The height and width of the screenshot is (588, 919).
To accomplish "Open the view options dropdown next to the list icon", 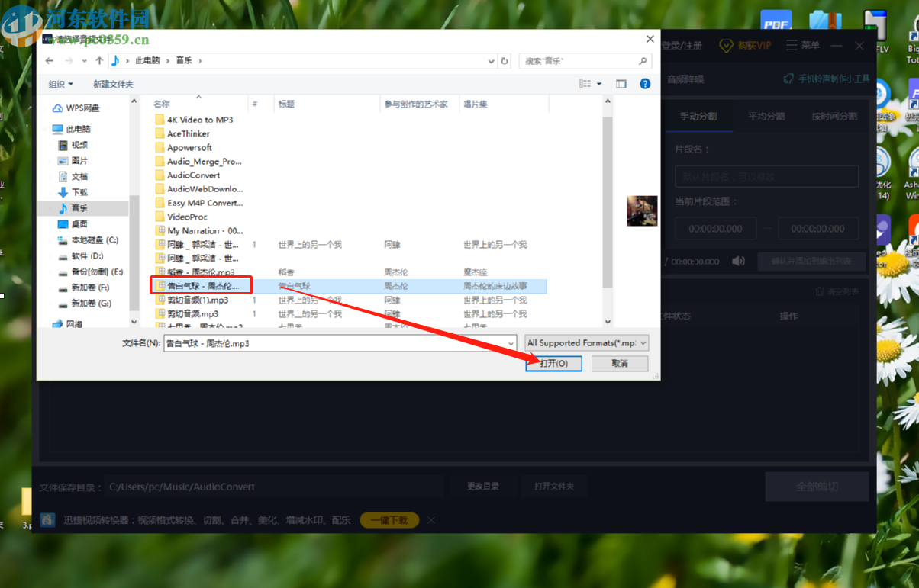I will (x=600, y=84).
